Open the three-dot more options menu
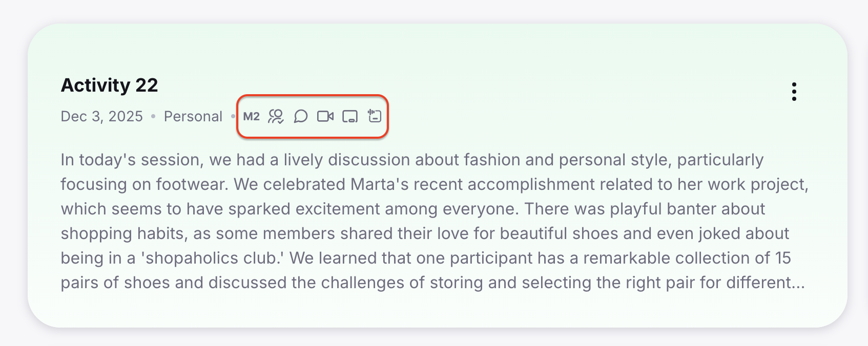Screen dimensions: 868x346 pos(794,92)
